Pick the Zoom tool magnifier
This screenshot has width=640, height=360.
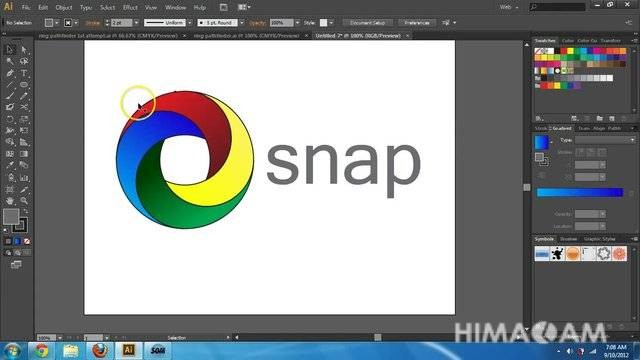(24, 201)
